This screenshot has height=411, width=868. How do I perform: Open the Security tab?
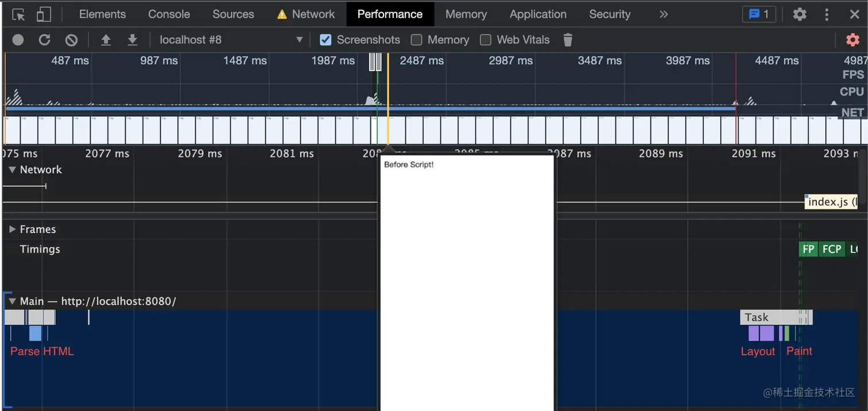(610, 14)
